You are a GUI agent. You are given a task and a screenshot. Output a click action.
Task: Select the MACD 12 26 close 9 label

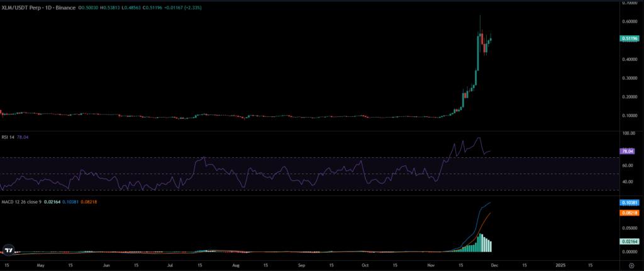(x=22, y=202)
